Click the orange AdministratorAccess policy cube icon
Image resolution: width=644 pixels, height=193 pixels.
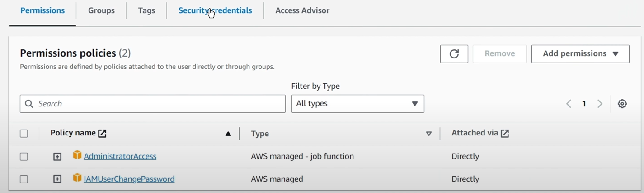pyautogui.click(x=77, y=155)
